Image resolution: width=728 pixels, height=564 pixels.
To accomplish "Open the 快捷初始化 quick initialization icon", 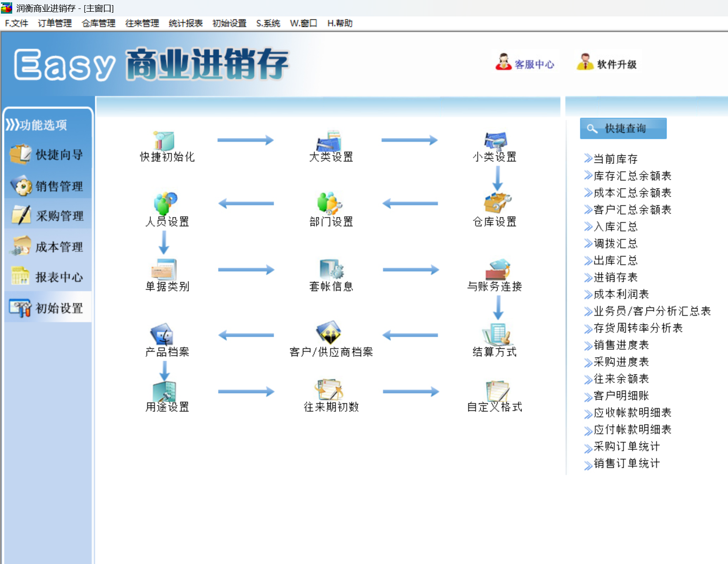I will tap(164, 141).
